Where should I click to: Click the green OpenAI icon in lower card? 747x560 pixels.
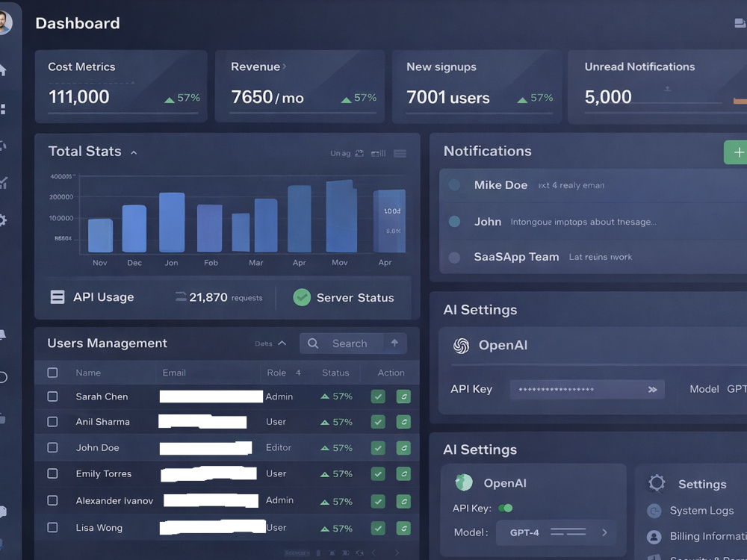[x=464, y=482]
